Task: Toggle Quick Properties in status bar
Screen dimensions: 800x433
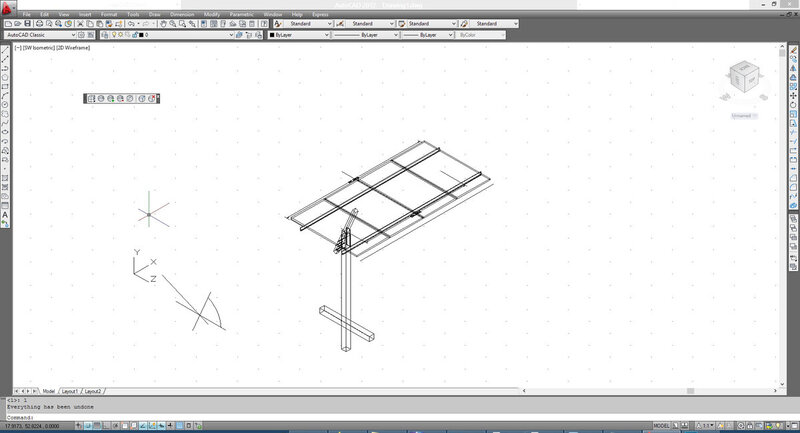Action: [x=189, y=426]
